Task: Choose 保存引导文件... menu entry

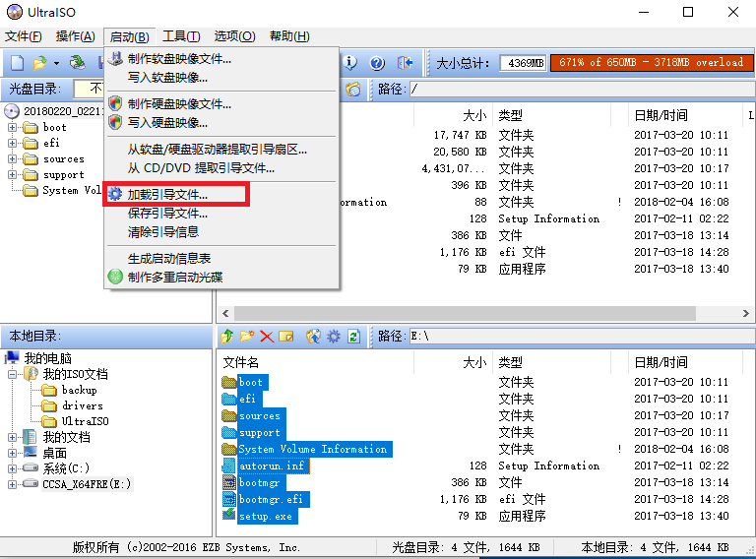Action: pos(221,213)
